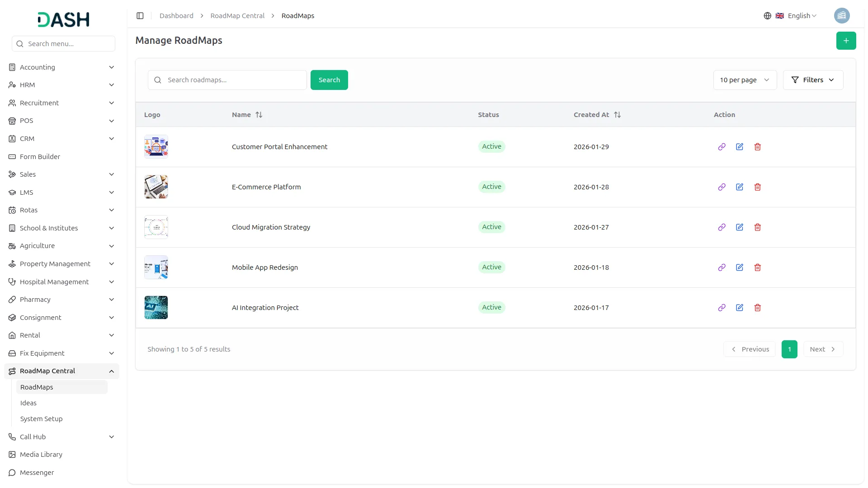Switch to the Ideas section under RoadMap Central

pyautogui.click(x=28, y=403)
